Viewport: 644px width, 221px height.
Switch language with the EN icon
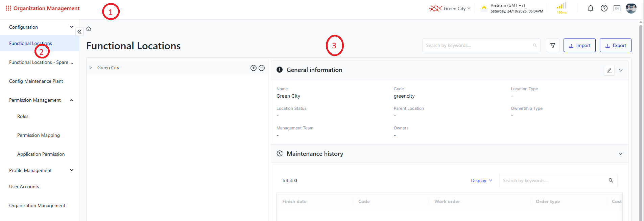click(617, 8)
